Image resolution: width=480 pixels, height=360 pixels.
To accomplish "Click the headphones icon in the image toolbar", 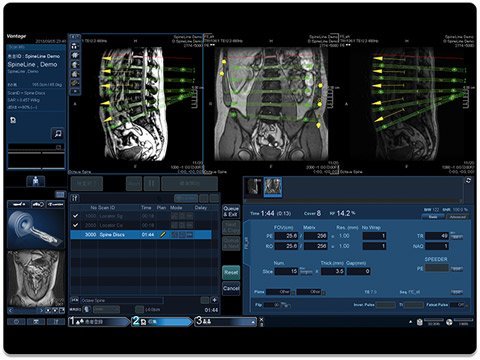I will (x=75, y=46).
